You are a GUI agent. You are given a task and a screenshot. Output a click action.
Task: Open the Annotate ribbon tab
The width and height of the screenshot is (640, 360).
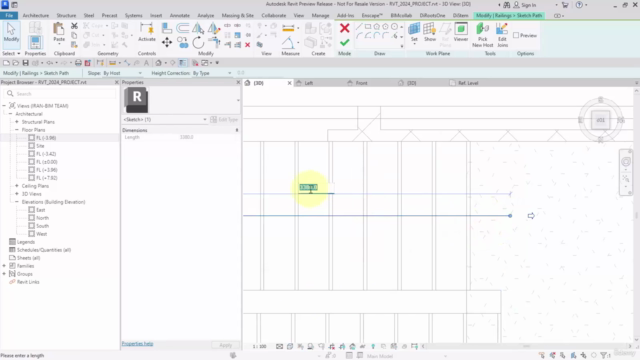pyautogui.click(x=180, y=16)
